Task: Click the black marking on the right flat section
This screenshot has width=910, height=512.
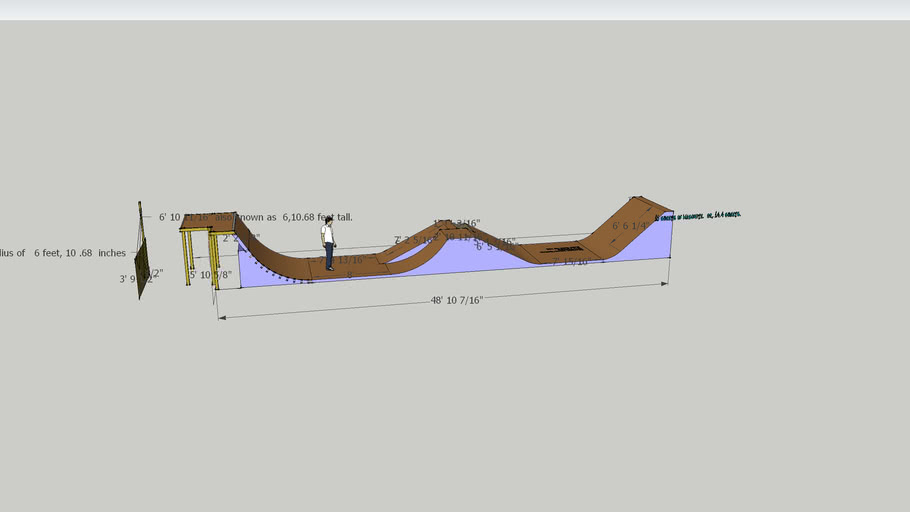Action: click(x=565, y=250)
